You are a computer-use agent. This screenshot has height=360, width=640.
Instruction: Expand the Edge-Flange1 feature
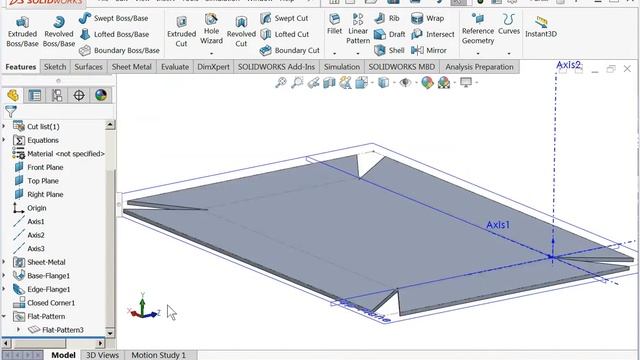coord(4,289)
